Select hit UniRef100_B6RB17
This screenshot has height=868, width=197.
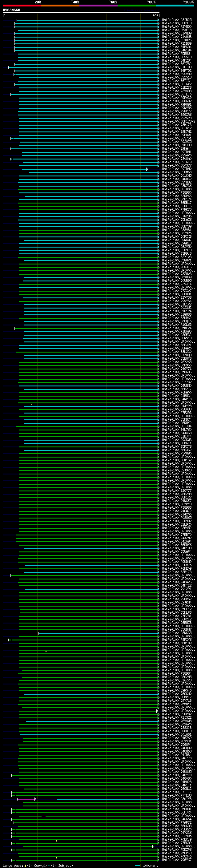[x=177, y=203]
